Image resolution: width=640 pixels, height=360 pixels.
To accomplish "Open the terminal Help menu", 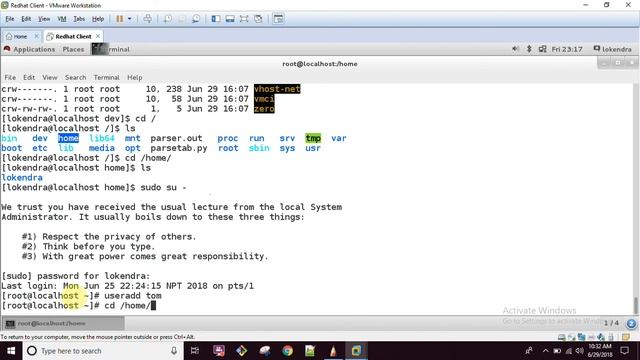I will pos(135,77).
